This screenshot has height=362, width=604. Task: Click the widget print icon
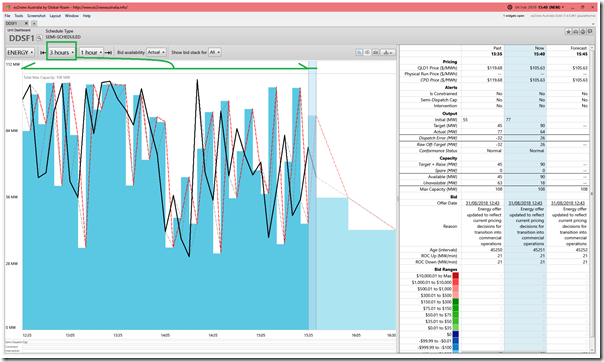pyautogui.click(x=582, y=32)
